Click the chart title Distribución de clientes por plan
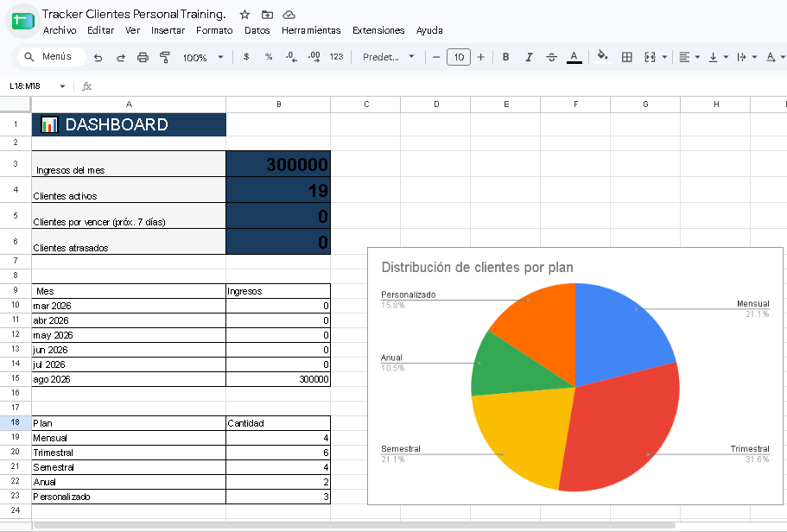 click(x=478, y=268)
